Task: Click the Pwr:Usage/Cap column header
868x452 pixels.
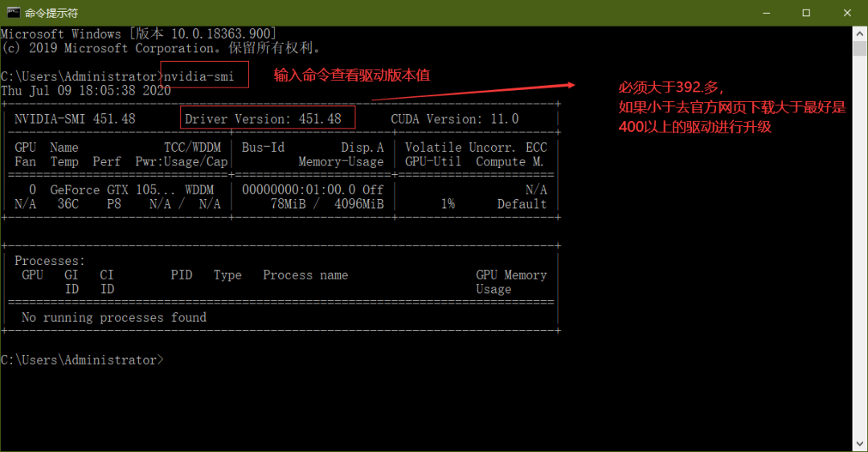Action: point(182,161)
